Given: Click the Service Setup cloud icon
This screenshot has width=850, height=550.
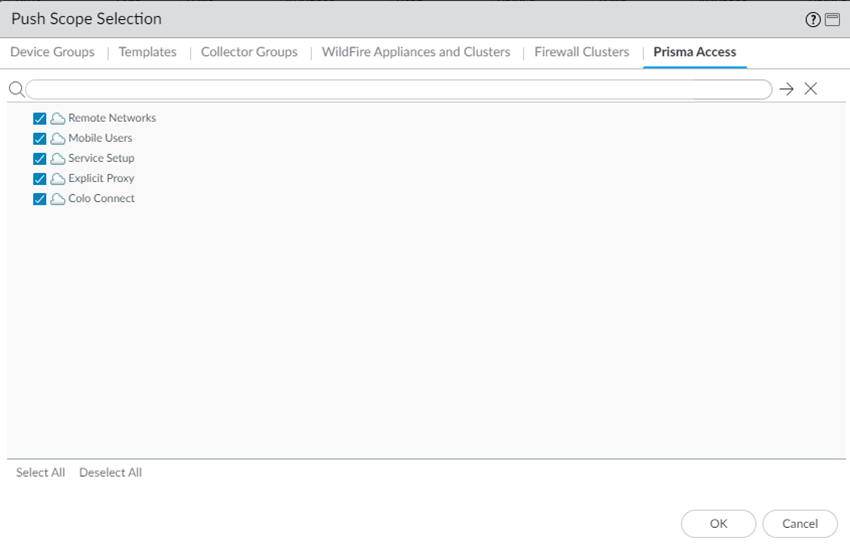Looking at the screenshot, I should pyautogui.click(x=58, y=159).
